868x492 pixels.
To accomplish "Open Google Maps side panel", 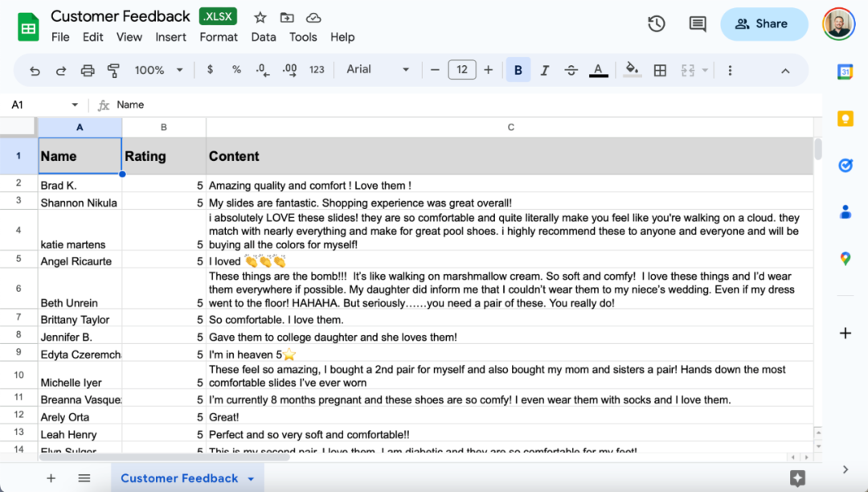I will pos(845,258).
